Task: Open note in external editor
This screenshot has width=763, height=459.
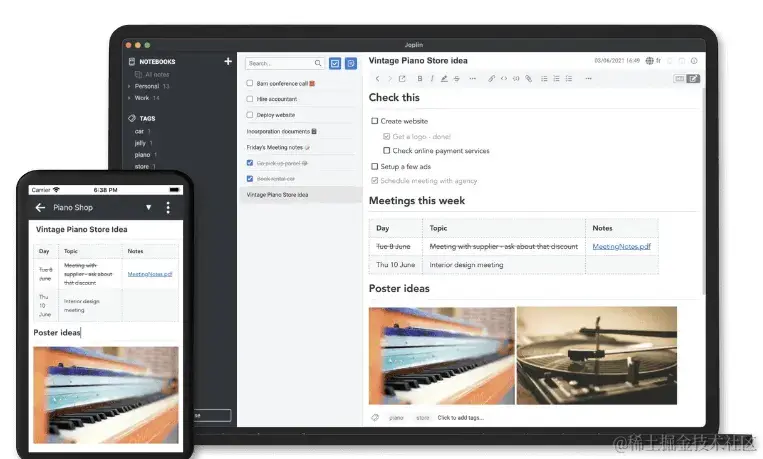Action: point(402,78)
